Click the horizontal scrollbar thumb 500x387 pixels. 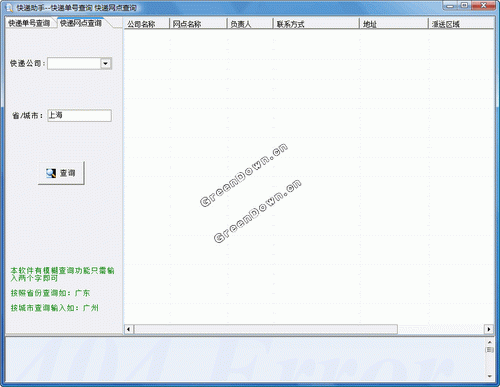click(x=266, y=329)
